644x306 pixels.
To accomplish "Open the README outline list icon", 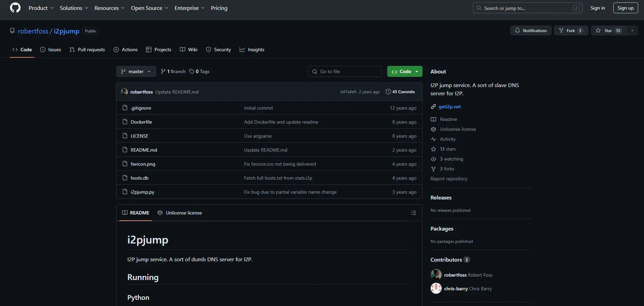I will pos(414,213).
